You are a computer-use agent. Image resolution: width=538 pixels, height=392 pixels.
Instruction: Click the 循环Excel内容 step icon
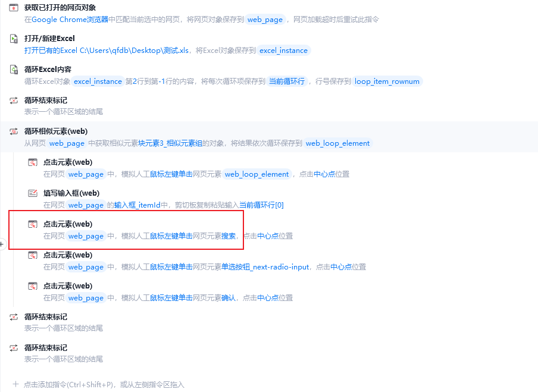(14, 69)
